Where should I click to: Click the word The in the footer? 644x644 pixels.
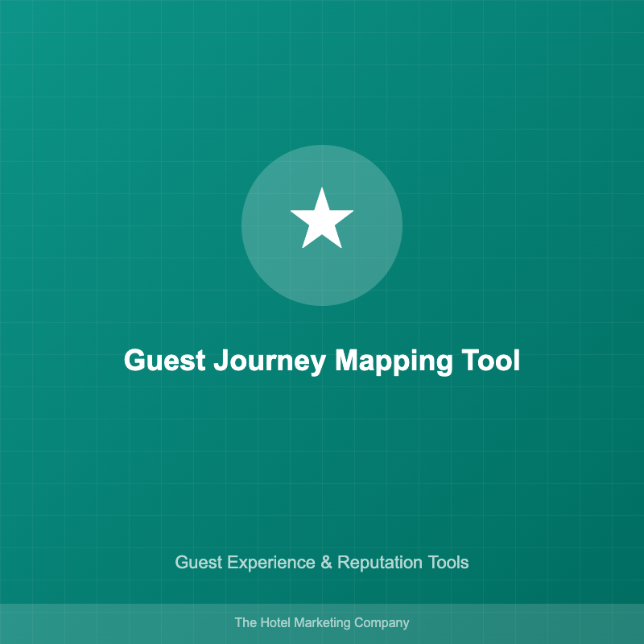tap(246, 622)
